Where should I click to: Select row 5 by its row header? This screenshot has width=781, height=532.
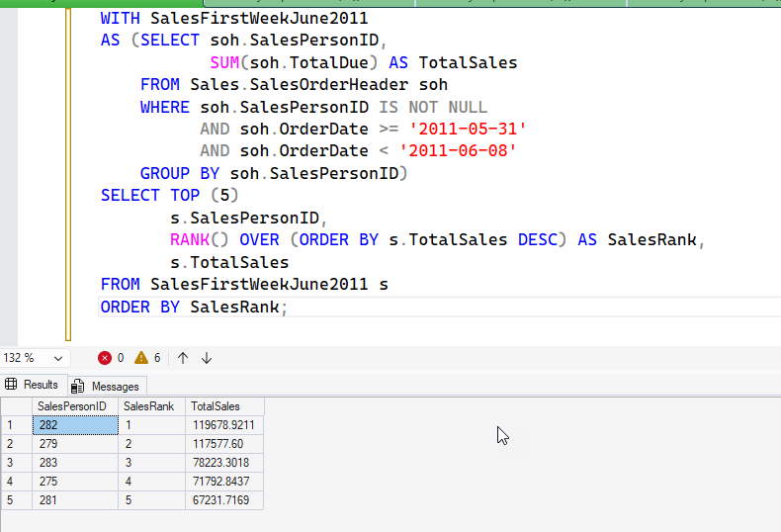pyautogui.click(x=16, y=501)
